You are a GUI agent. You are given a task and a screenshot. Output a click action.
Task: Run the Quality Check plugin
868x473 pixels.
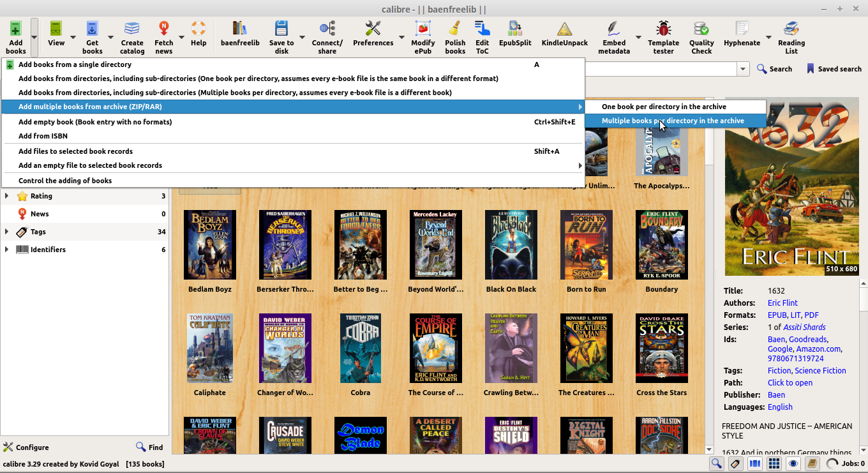pyautogui.click(x=701, y=29)
